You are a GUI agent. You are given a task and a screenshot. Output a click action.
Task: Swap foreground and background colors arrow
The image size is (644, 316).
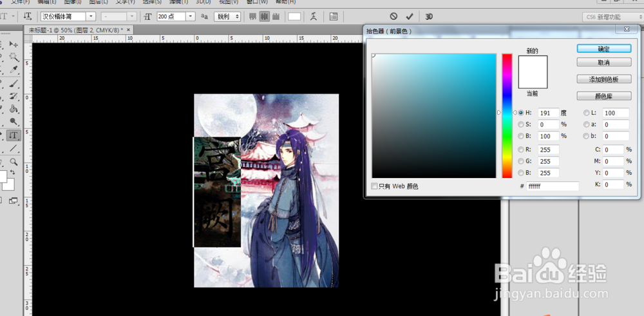click(12, 172)
